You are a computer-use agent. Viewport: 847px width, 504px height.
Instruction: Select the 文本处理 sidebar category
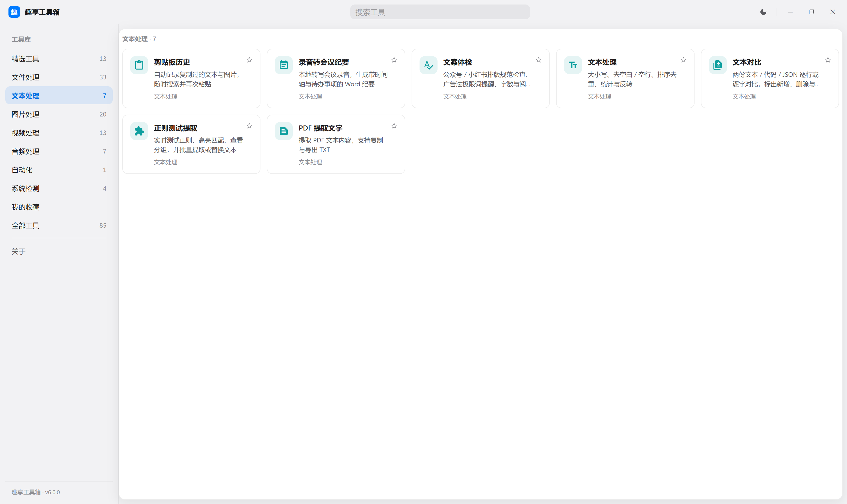(59, 96)
